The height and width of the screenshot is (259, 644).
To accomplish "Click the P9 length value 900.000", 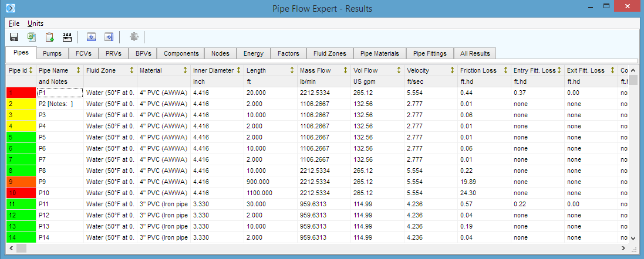I will coord(258,182).
